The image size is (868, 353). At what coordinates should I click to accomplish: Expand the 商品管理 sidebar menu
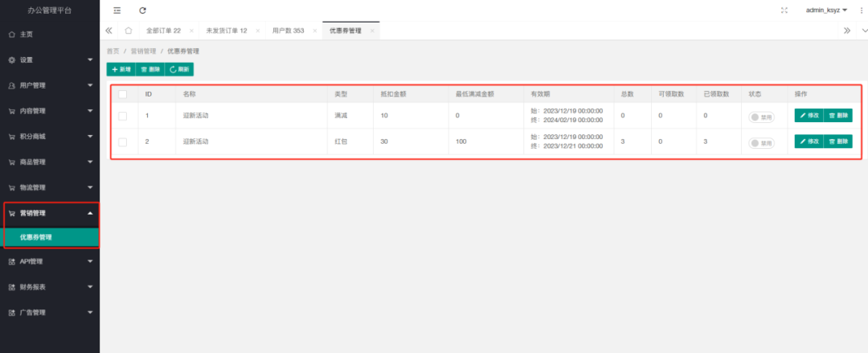coord(50,162)
